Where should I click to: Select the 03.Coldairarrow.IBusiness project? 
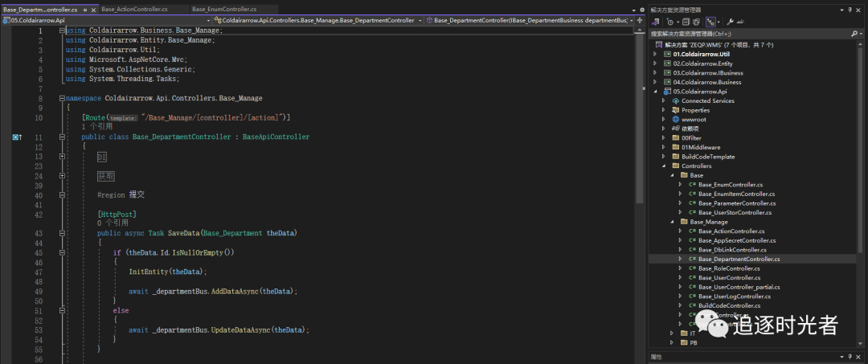708,73
